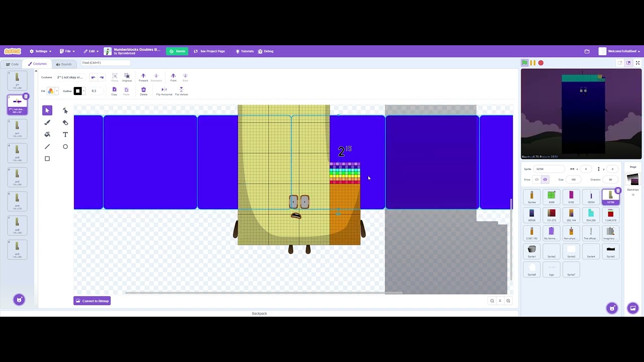
Task: Click the Undo arrow icon
Action: [x=93, y=77]
